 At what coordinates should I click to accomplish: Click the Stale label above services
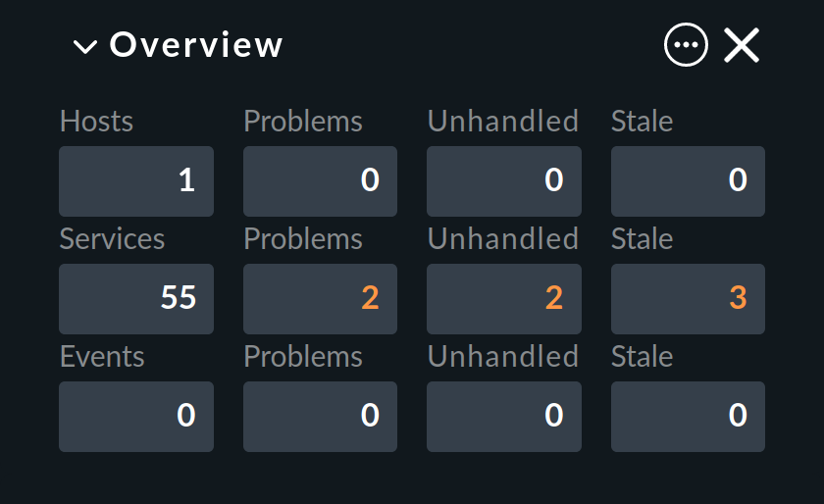(x=643, y=239)
